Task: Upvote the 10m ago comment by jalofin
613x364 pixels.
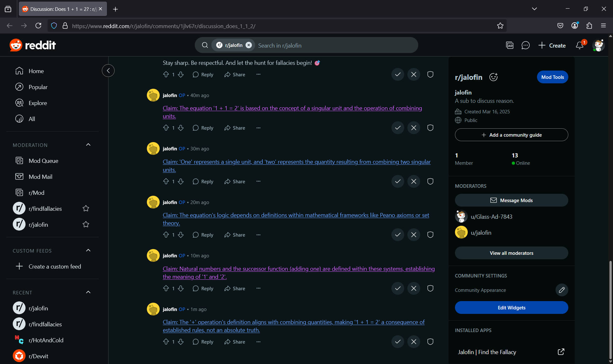Action: 166,288
